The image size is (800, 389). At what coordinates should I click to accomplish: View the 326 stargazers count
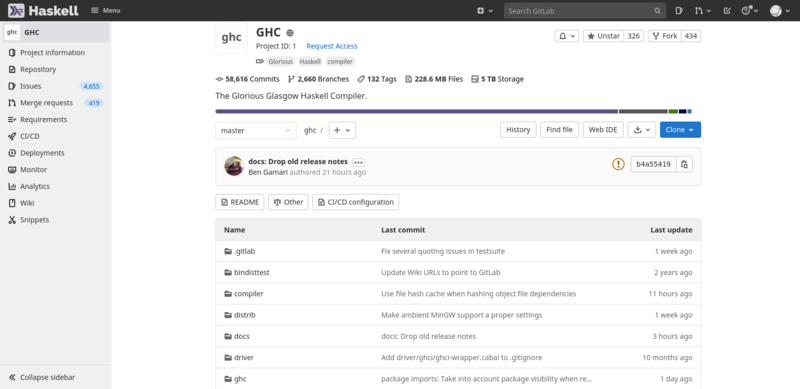tap(634, 36)
